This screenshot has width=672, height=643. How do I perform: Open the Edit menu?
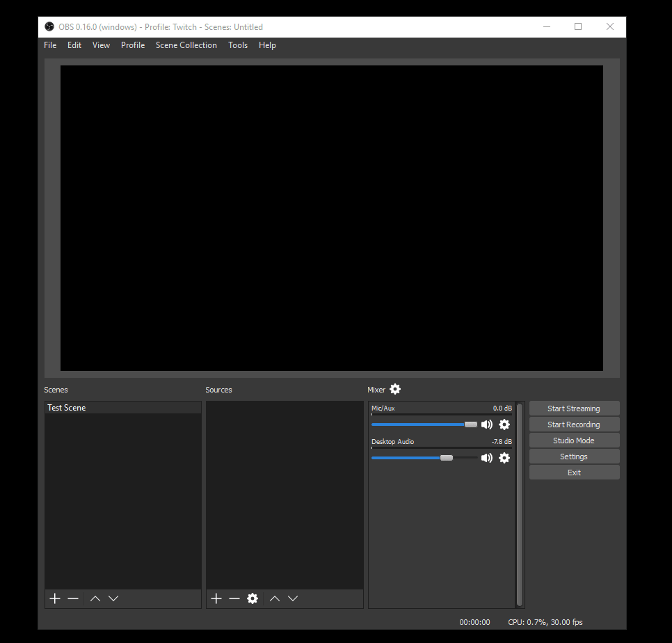(x=74, y=45)
